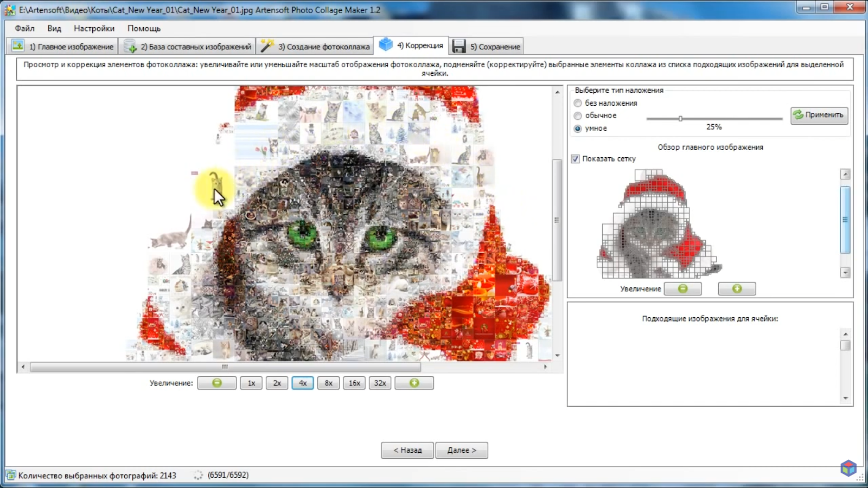Click the collage scroll right arrow
This screenshot has width=868, height=488.
click(x=545, y=367)
